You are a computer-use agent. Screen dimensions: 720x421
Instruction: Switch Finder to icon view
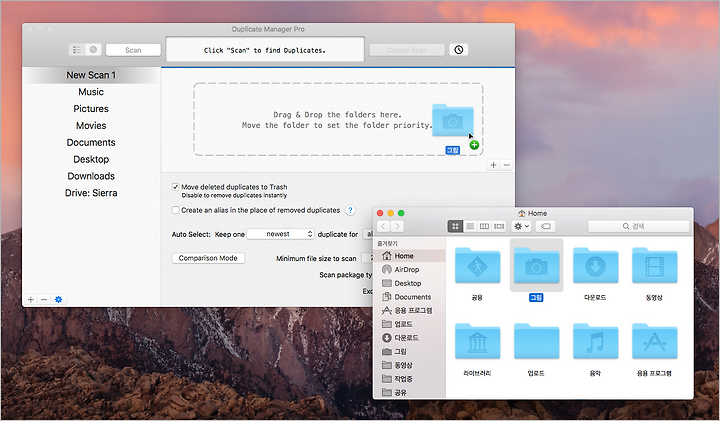(455, 226)
